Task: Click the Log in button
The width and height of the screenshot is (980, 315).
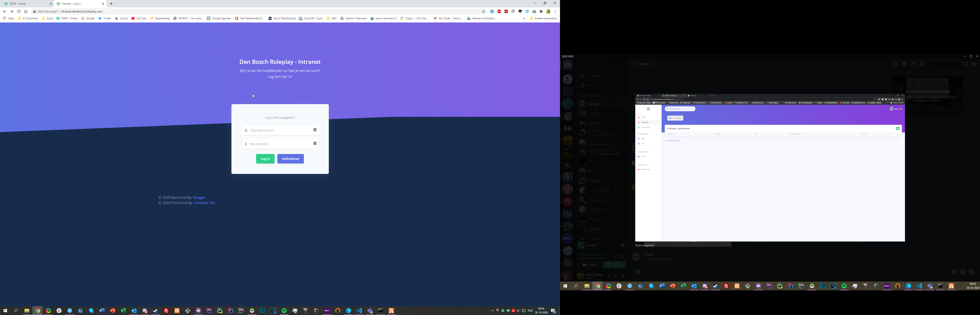Action: pos(265,159)
